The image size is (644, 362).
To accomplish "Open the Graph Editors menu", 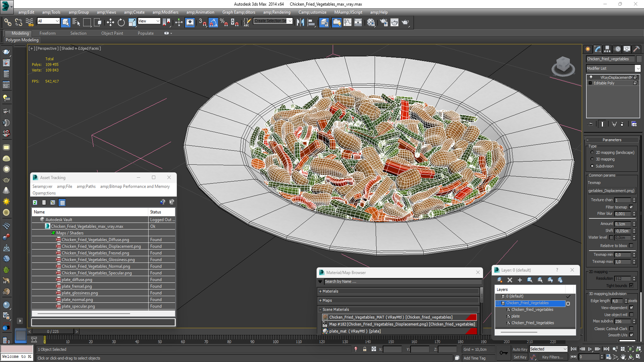I will tap(238, 12).
